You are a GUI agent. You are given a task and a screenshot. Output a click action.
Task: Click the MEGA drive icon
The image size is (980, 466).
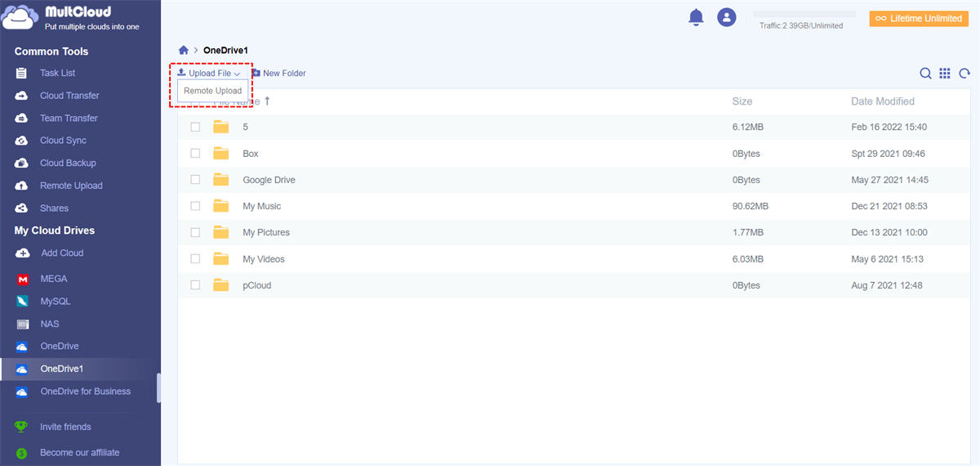[x=23, y=280]
